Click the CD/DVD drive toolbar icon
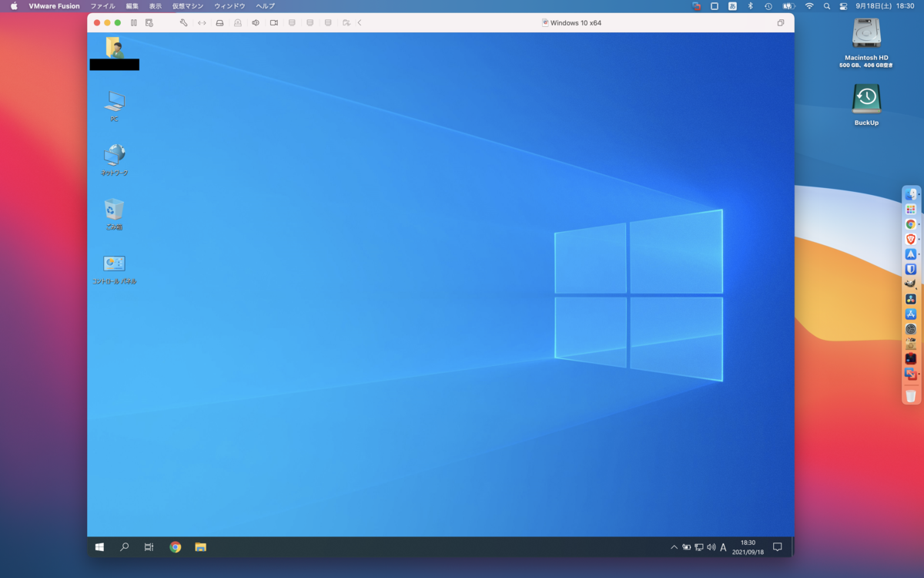This screenshot has height=578, width=924. [x=237, y=23]
